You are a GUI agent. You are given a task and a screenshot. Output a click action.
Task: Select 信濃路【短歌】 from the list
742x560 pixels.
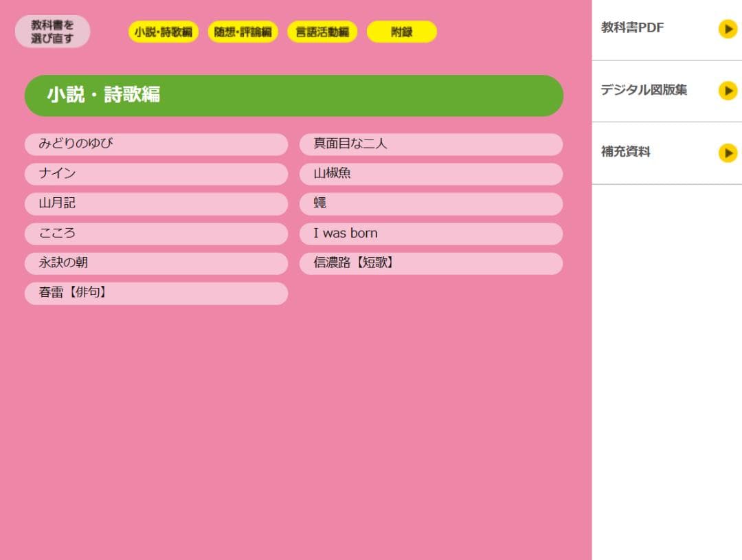431,263
